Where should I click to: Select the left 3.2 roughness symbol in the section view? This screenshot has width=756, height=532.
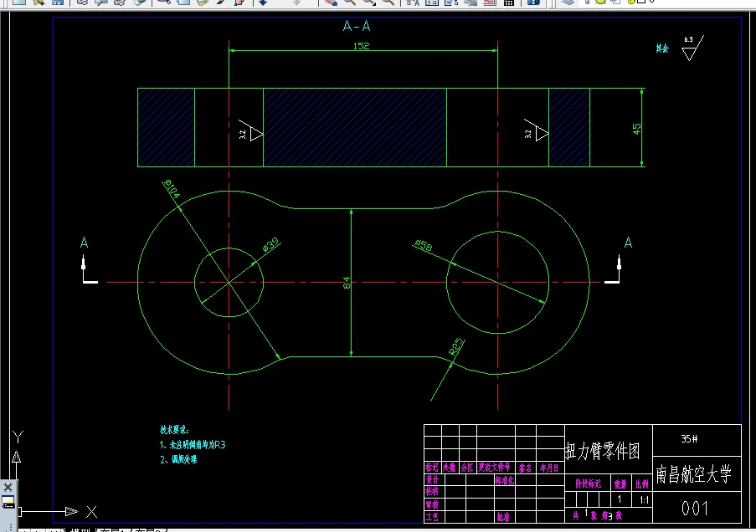(x=250, y=130)
